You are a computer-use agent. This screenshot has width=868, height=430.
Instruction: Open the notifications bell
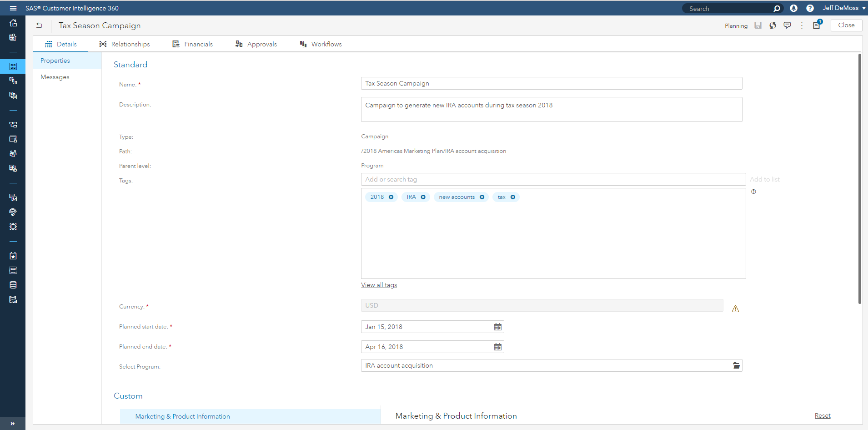point(793,8)
